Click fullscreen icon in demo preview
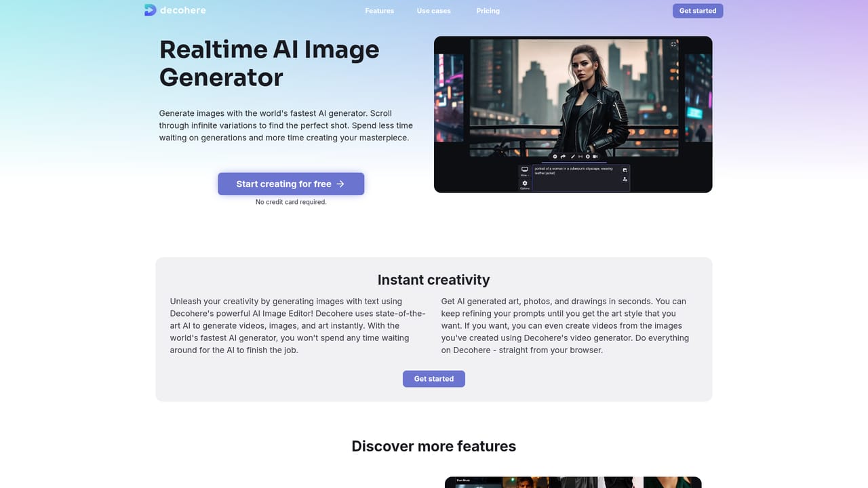 (673, 44)
